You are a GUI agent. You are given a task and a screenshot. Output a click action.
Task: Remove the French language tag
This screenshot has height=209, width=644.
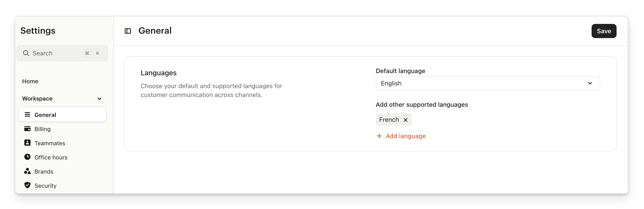pos(406,120)
